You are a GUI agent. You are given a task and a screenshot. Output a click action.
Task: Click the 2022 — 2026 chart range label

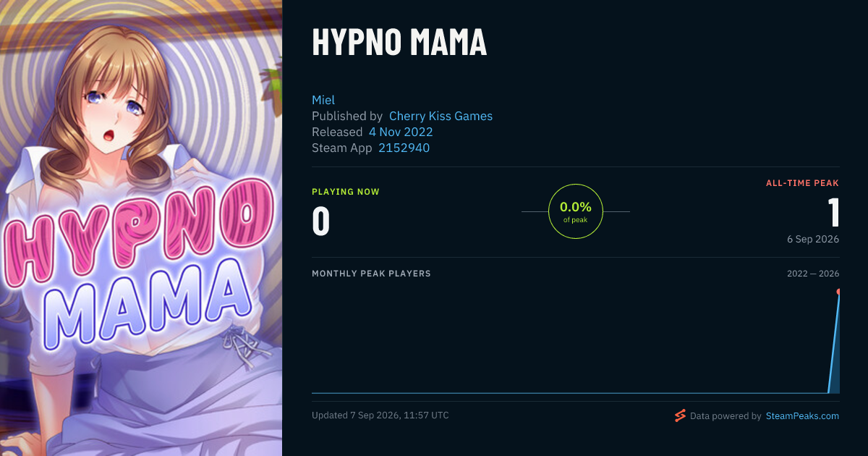pos(813,274)
